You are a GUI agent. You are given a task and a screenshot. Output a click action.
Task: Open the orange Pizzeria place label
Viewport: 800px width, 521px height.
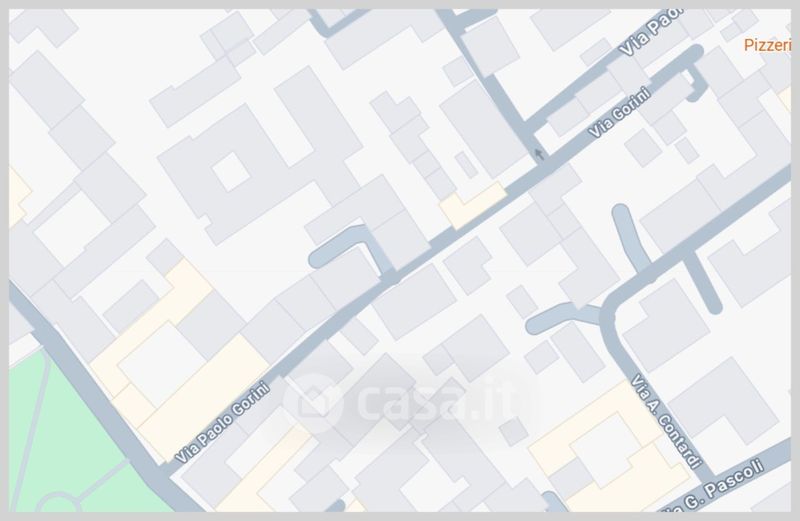coord(767,45)
